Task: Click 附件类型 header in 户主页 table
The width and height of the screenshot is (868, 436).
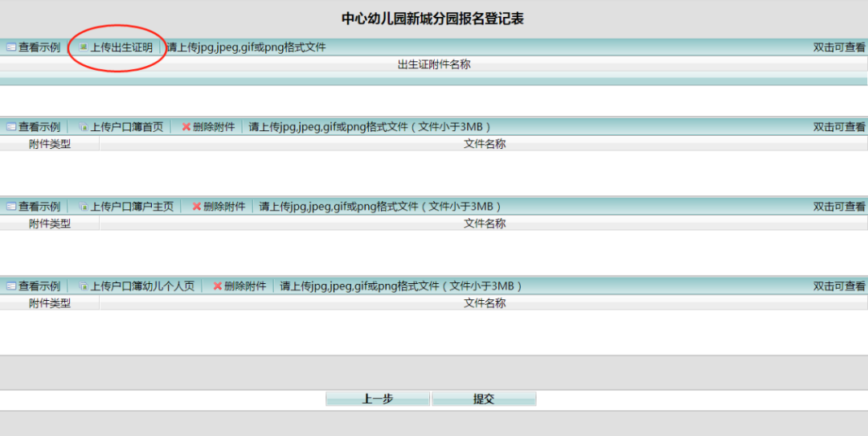Action: coord(50,224)
